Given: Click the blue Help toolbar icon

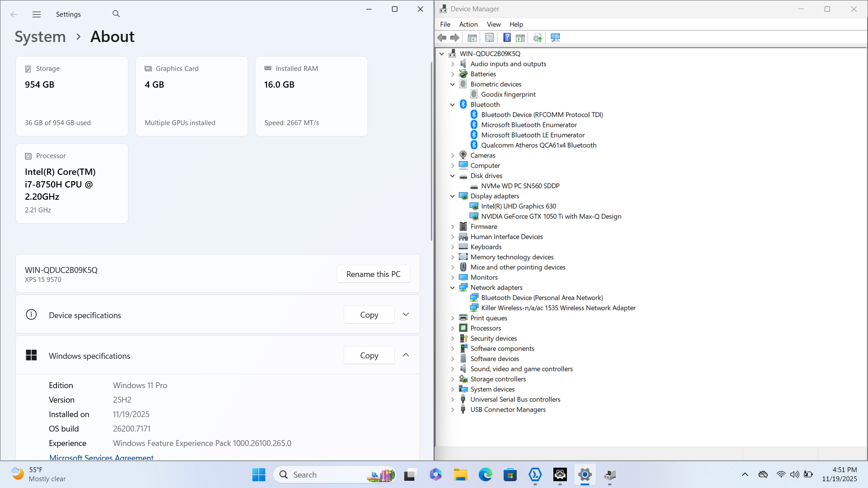Looking at the screenshot, I should point(507,38).
